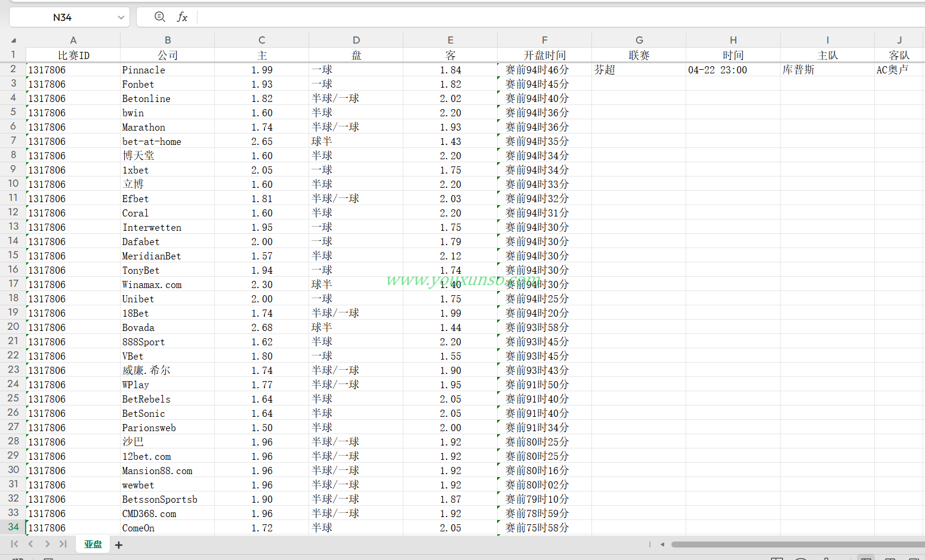Image resolution: width=925 pixels, height=560 pixels.
Task: Click the 比赛ID header cell
Action: click(73, 55)
